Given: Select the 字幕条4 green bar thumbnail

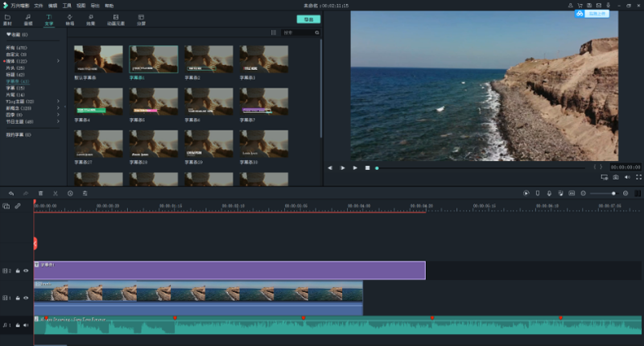Looking at the screenshot, I should point(98,101).
